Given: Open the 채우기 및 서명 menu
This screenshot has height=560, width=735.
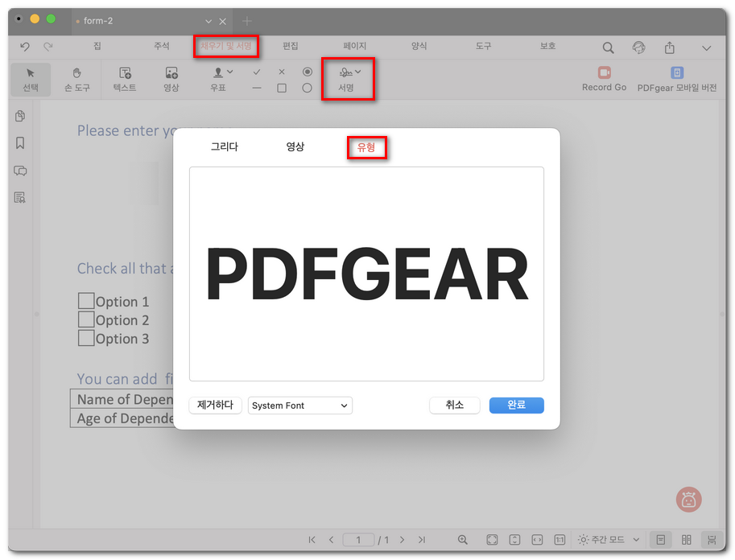Looking at the screenshot, I should pyautogui.click(x=226, y=46).
